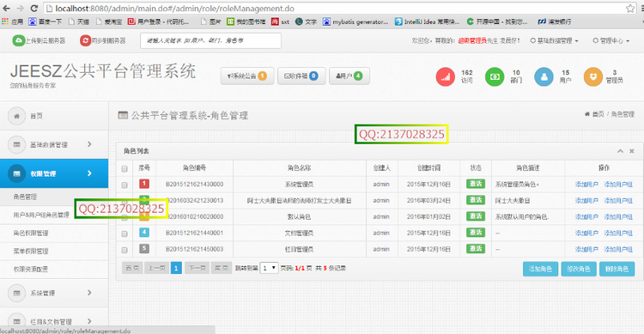644x334 pixels.
Task: Click the green upload-to-cloud-server icon
Action: click(x=19, y=40)
